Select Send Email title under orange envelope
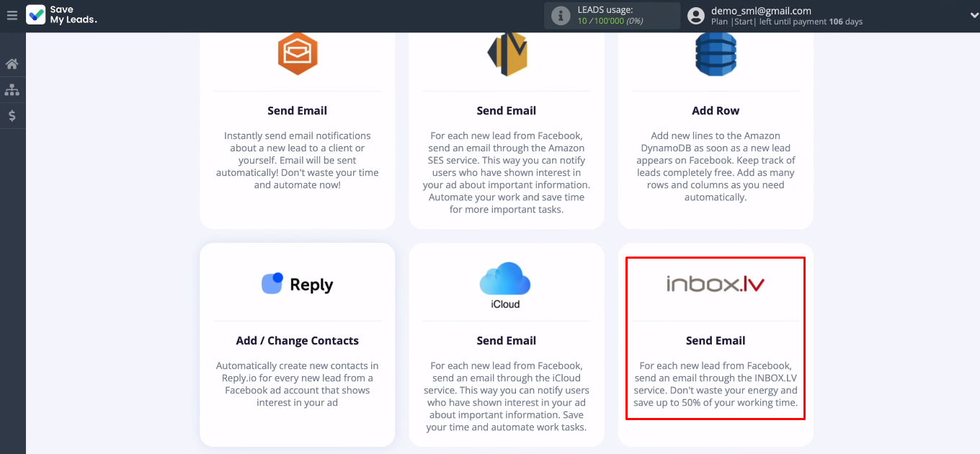 298,110
